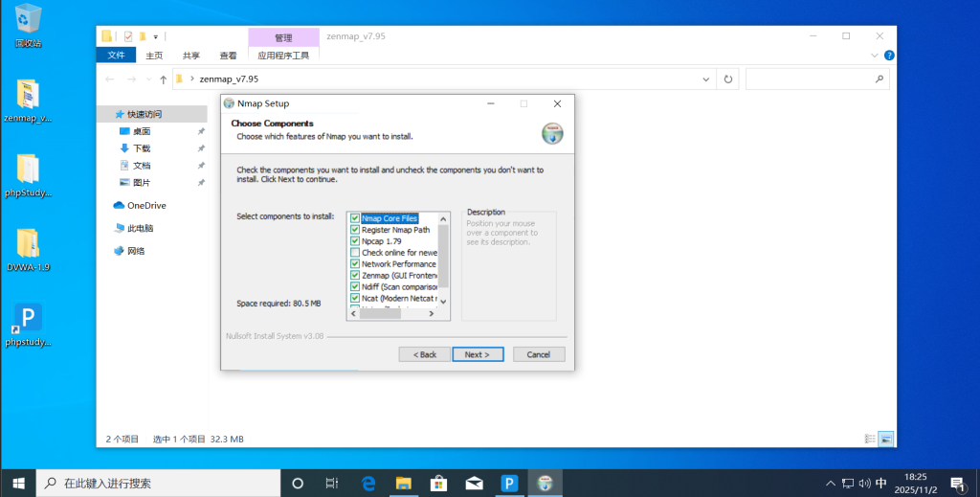Open the 查看 ribbon tab
Image resolution: width=980 pixels, height=497 pixels.
pyautogui.click(x=228, y=56)
